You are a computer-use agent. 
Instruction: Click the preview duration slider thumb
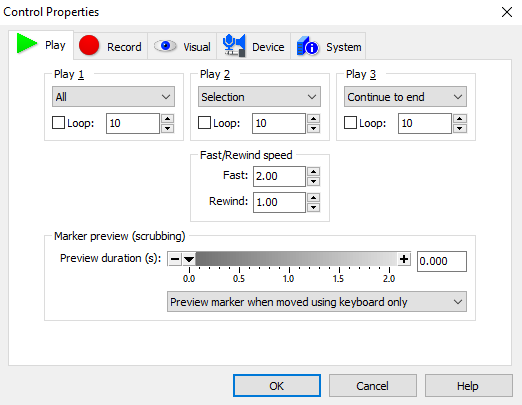point(189,259)
